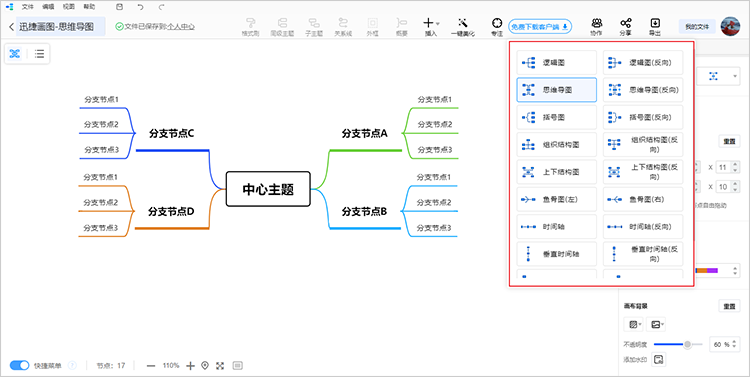The height and width of the screenshot is (377, 750).
Task: Click the opacity value field 60 %
Action: (x=724, y=344)
